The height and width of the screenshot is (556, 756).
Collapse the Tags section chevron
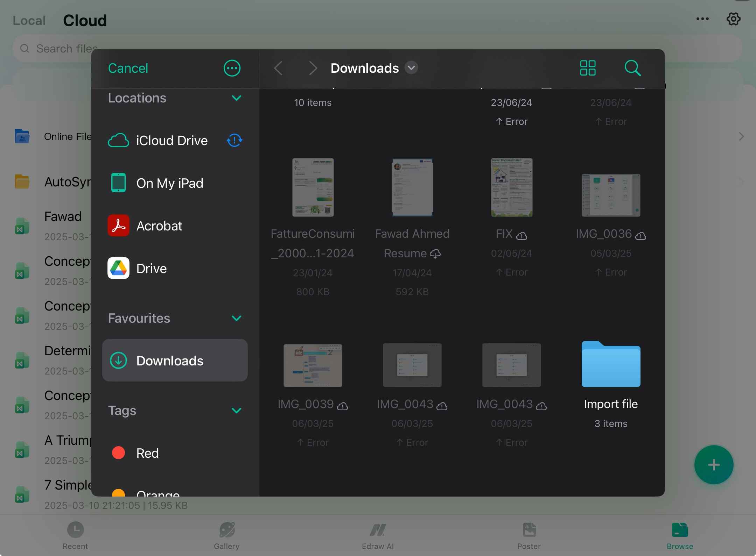pos(237,411)
